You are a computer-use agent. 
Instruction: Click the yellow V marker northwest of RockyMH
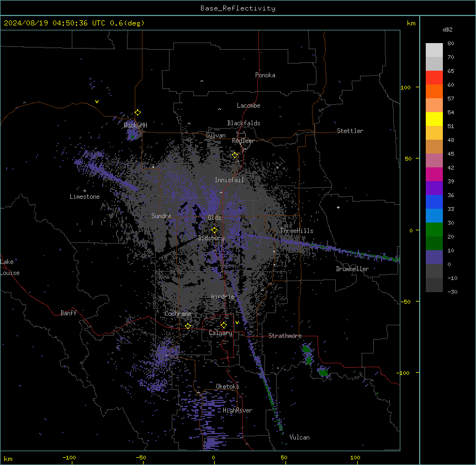pyautogui.click(x=97, y=102)
